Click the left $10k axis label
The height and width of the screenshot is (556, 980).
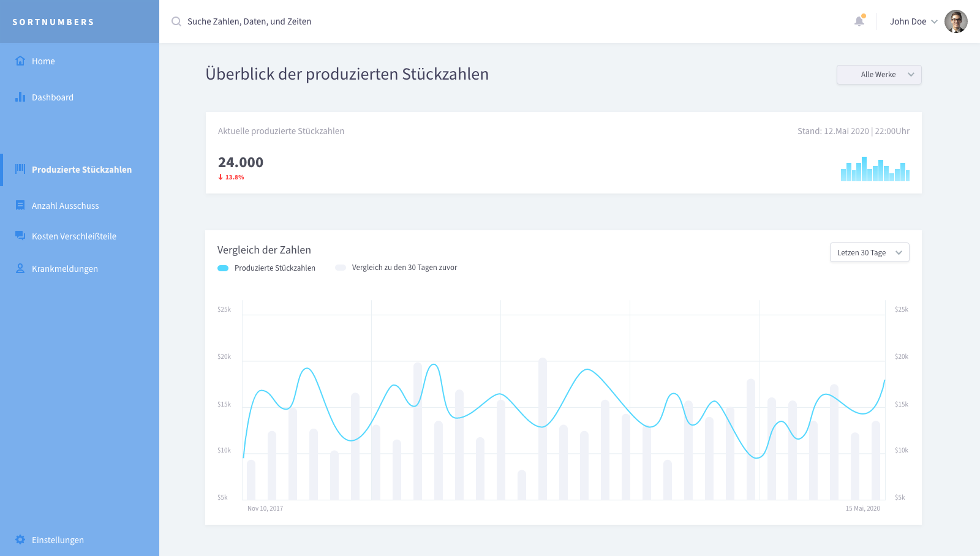click(x=224, y=450)
